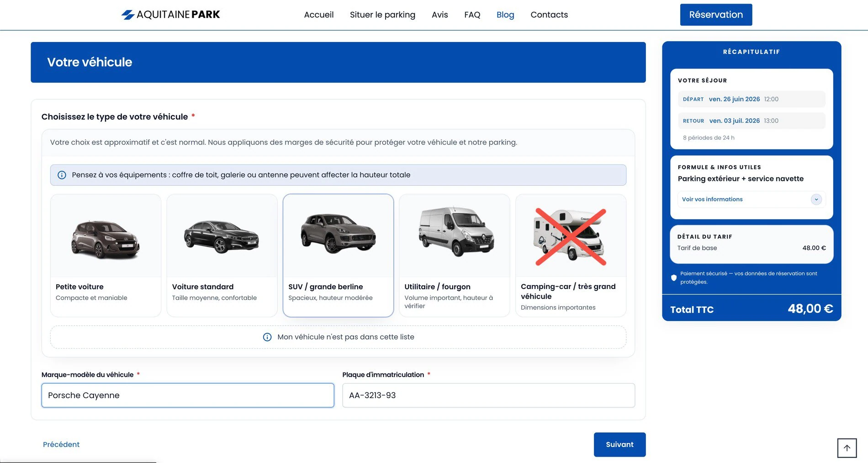Click 'Spacieux, hauteur modérée' description
Viewport: 868px width, 463px height.
330,298
